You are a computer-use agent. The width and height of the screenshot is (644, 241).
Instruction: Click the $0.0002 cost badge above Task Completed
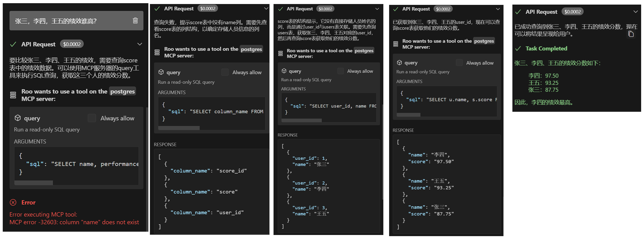tap(572, 12)
